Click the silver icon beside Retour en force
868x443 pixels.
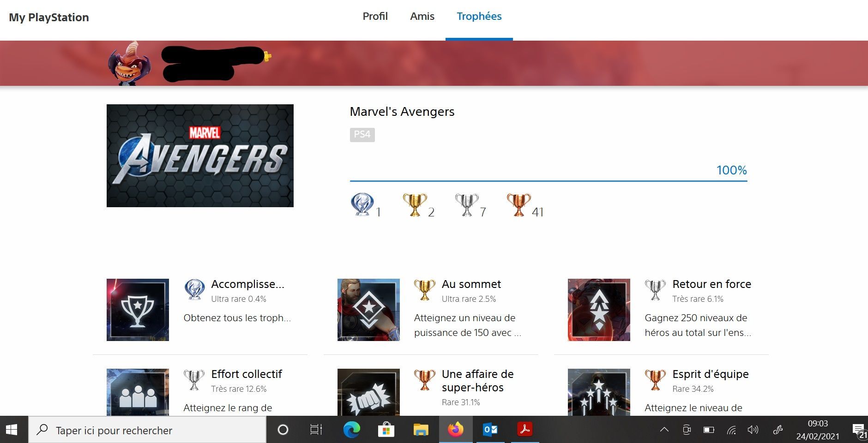[x=655, y=290]
